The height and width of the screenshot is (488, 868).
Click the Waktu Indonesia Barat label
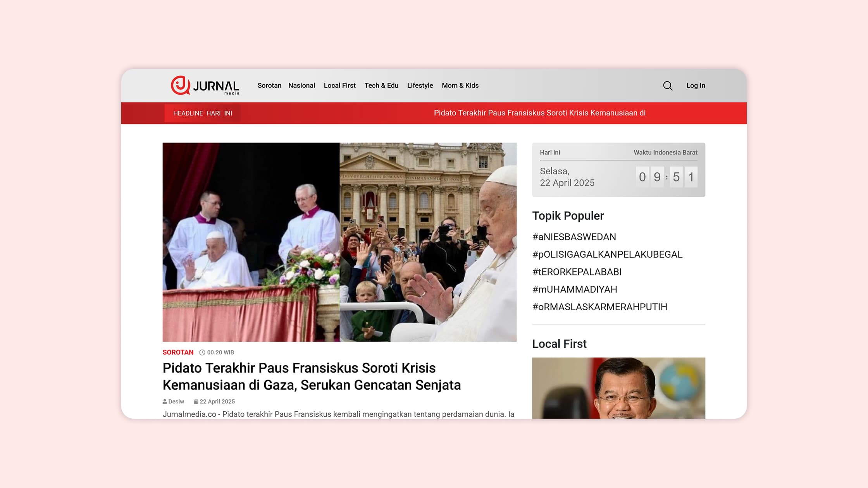[665, 153]
